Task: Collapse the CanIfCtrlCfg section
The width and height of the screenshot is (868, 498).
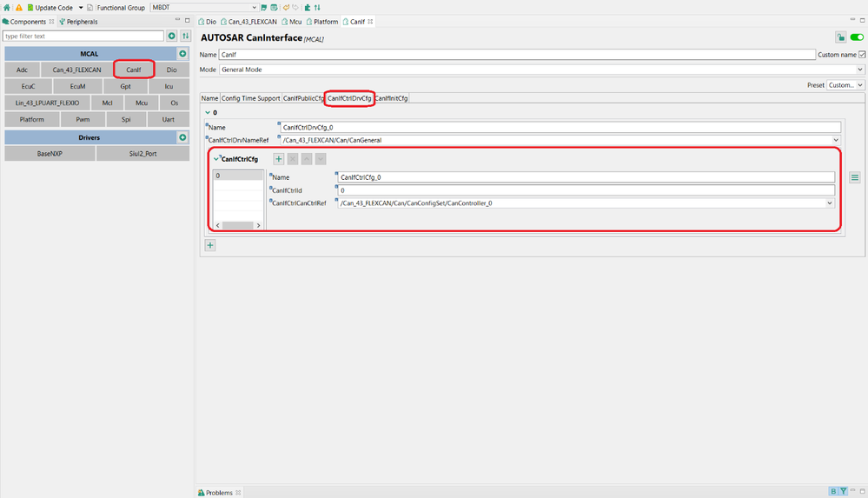Action: (x=216, y=159)
